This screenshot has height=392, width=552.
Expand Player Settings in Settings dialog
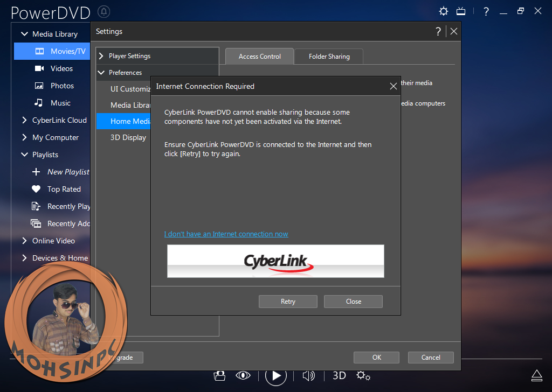[101, 56]
